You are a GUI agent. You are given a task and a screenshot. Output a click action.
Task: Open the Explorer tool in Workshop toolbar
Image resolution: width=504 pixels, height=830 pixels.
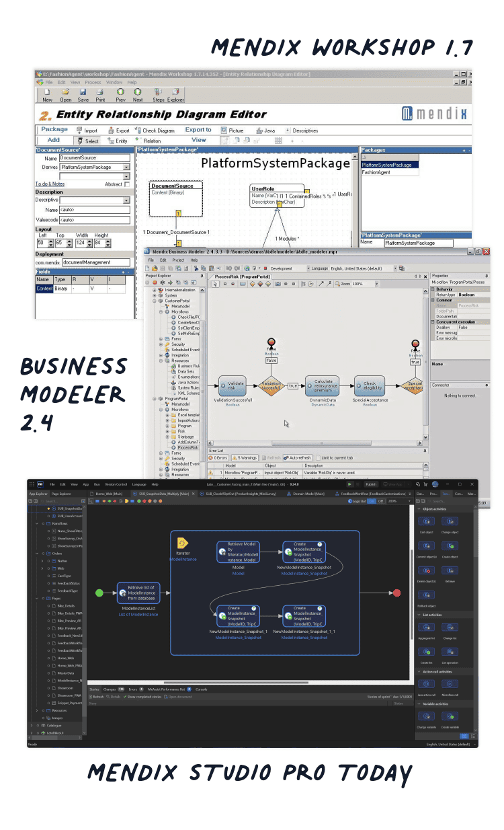coord(175,92)
